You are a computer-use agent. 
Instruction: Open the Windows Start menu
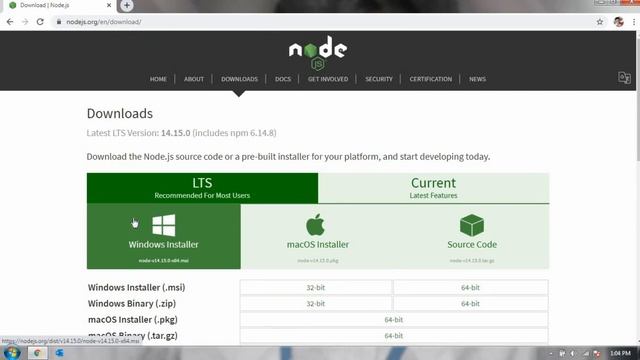(11, 353)
